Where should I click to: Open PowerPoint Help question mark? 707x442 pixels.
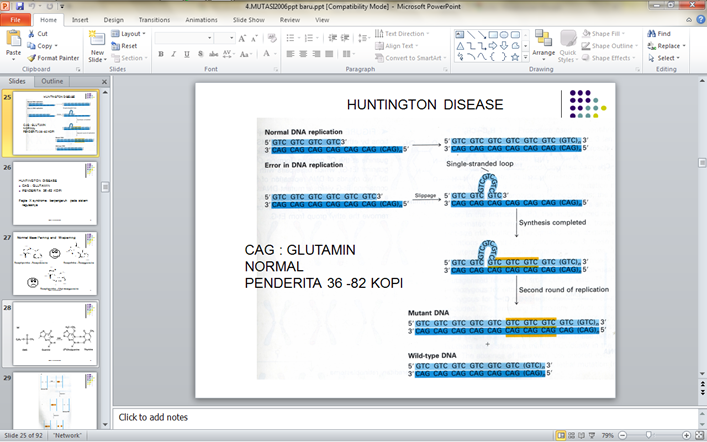701,20
